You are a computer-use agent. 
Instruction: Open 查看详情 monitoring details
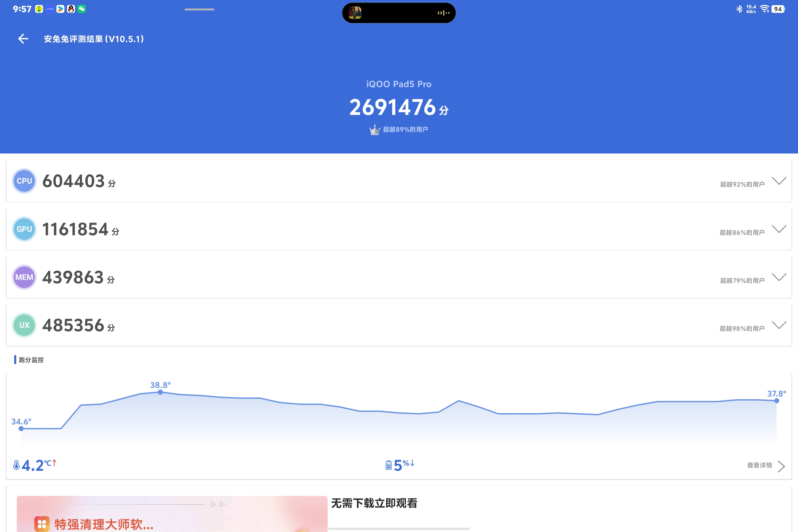tap(760, 465)
